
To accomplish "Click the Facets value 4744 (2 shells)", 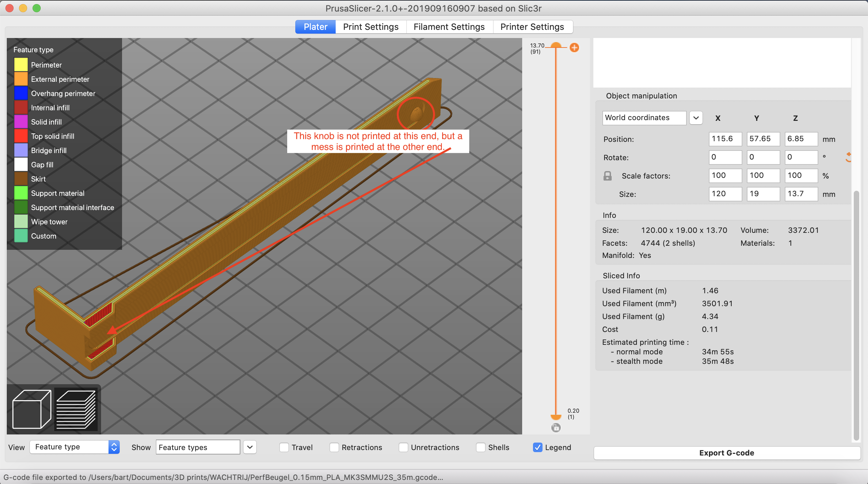I will tap(668, 243).
